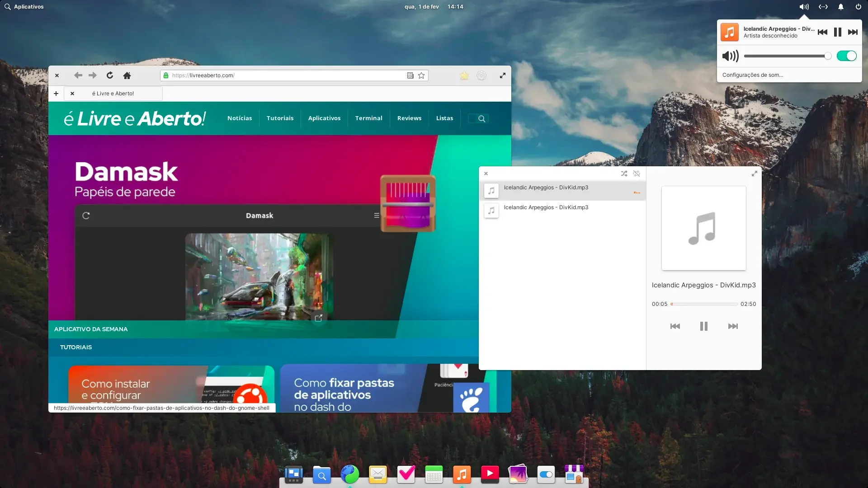
Task: Pause music from the sound indicator popover
Action: pyautogui.click(x=838, y=32)
